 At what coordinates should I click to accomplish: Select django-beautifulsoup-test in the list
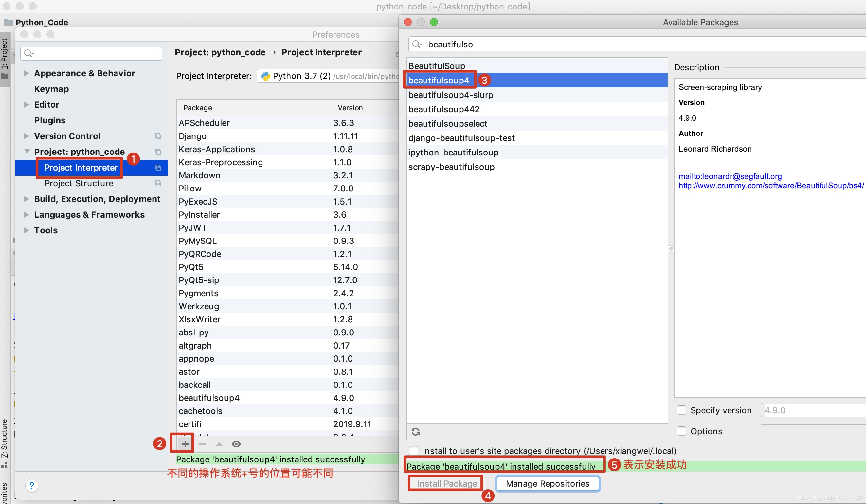tap(537, 138)
